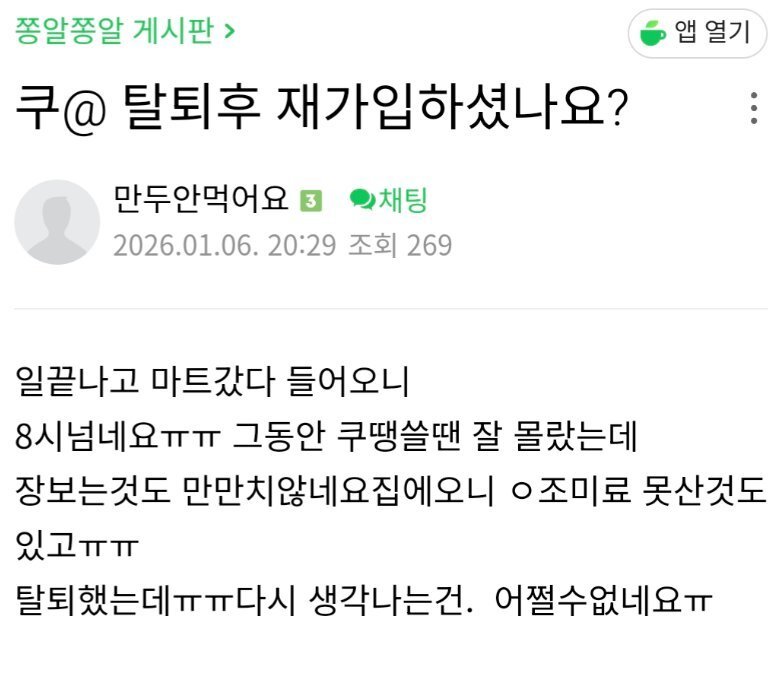Tap the 앱 열기 button

point(697,33)
